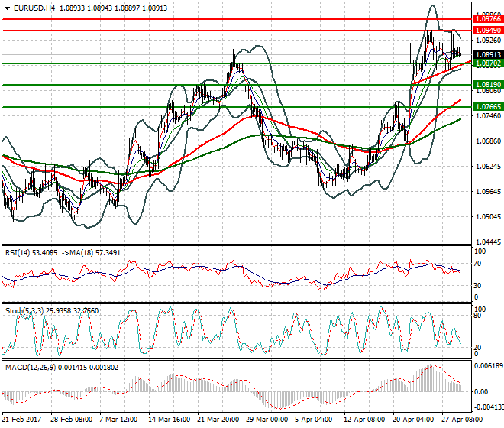Select the 1.04445 price scale value
This screenshot has width=504, height=428.
(x=488, y=242)
